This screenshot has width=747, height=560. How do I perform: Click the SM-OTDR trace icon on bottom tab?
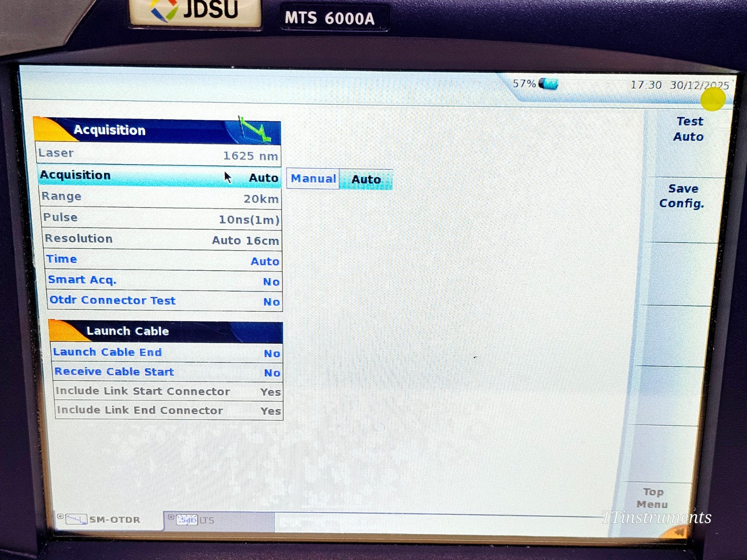76,519
